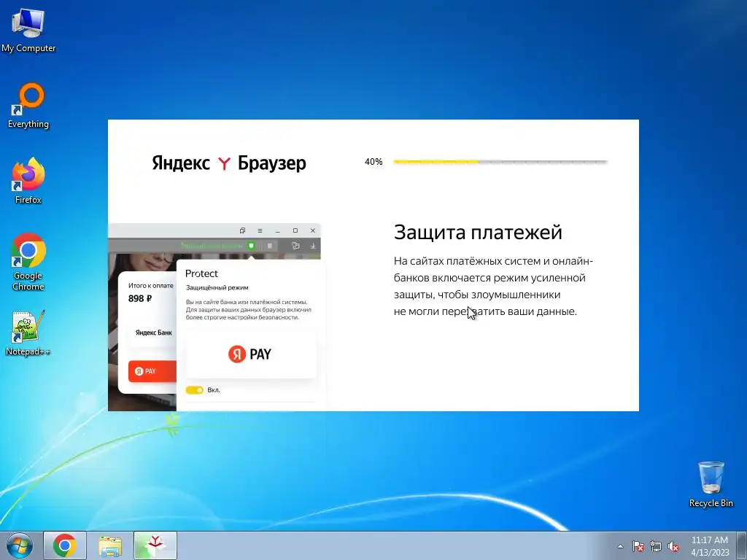This screenshot has width=747, height=560.
Task: Click the Protect popup title
Action: (201, 273)
